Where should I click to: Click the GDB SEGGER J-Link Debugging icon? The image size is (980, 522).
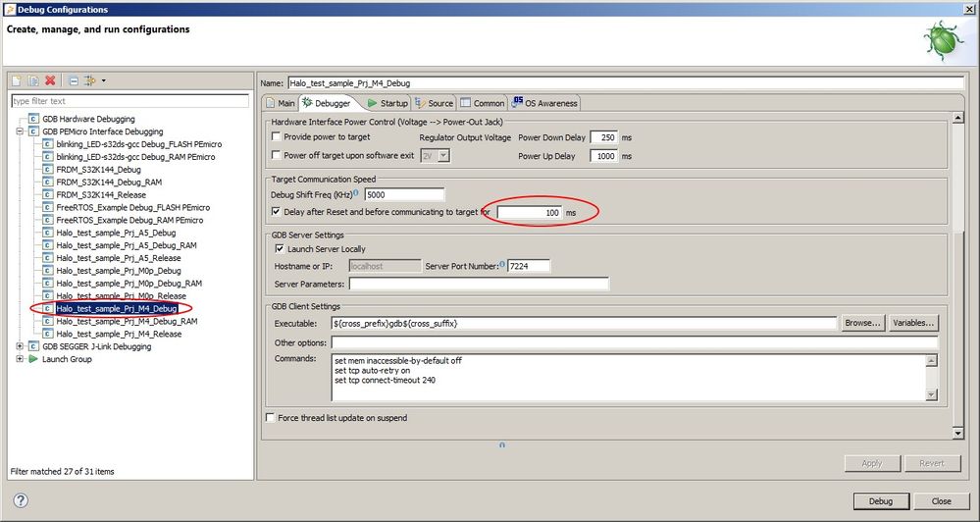pyautogui.click(x=33, y=346)
